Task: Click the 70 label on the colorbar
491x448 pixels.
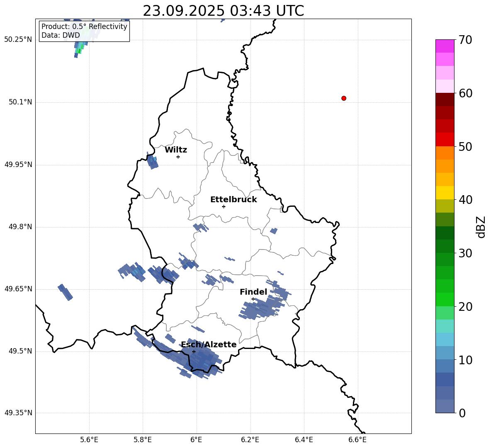Action: tap(465, 40)
